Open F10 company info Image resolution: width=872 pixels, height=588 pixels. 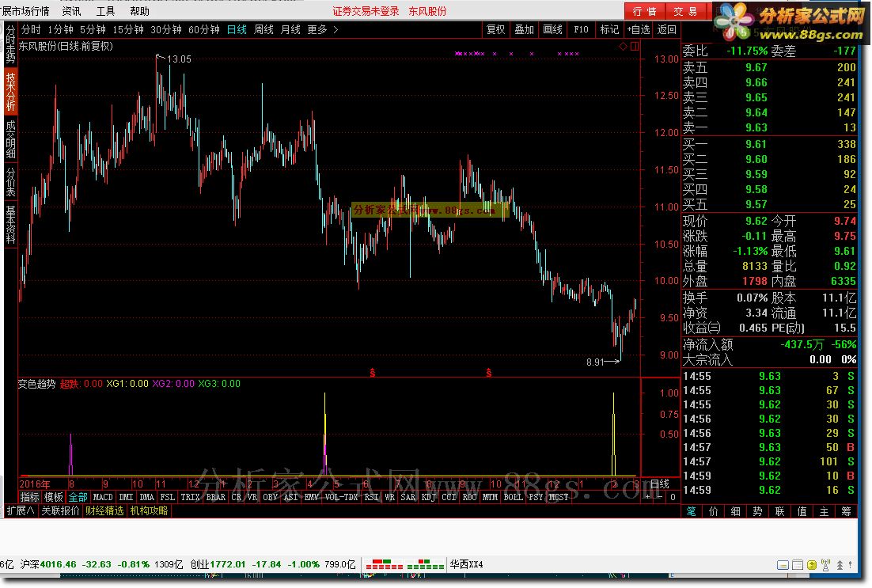581,29
